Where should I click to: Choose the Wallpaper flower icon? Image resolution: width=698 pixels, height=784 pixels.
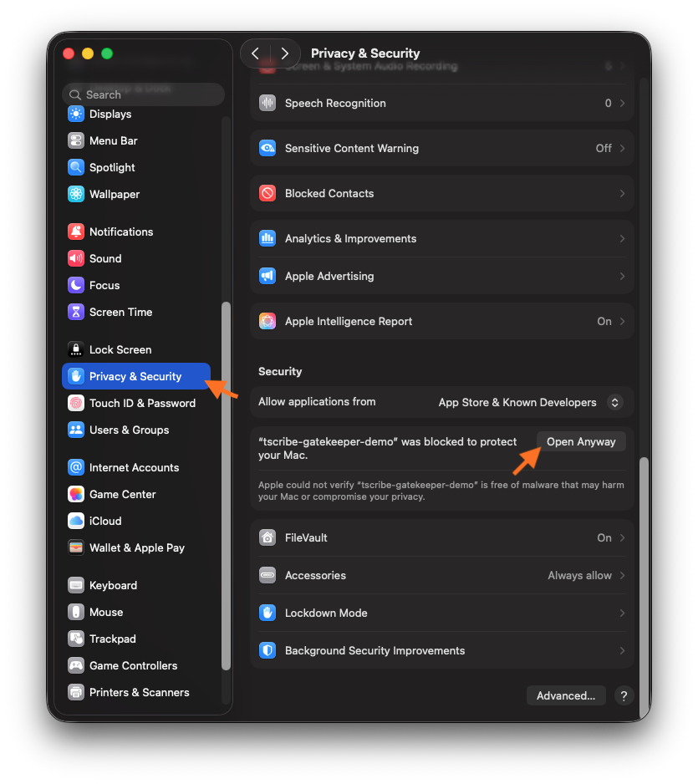tap(76, 194)
